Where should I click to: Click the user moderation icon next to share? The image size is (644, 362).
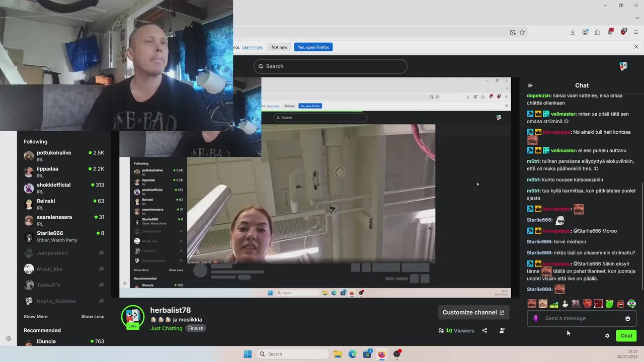coord(502,330)
